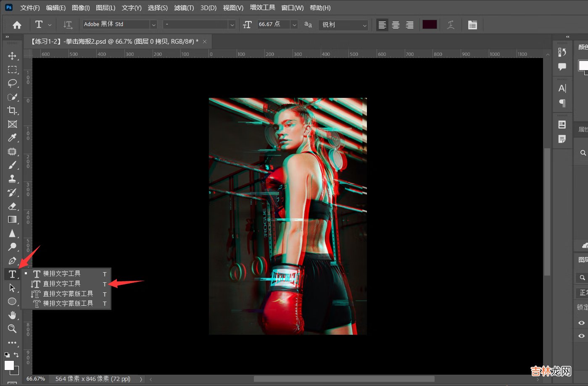Select the Dodge tool
The image size is (588, 386).
[x=12, y=247]
